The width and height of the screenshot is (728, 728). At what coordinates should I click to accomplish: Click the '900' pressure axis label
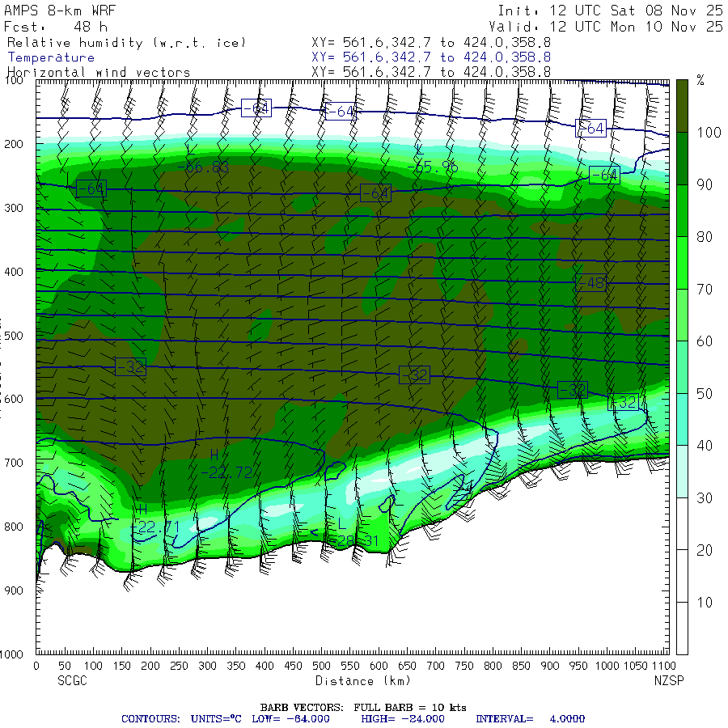tap(14, 590)
